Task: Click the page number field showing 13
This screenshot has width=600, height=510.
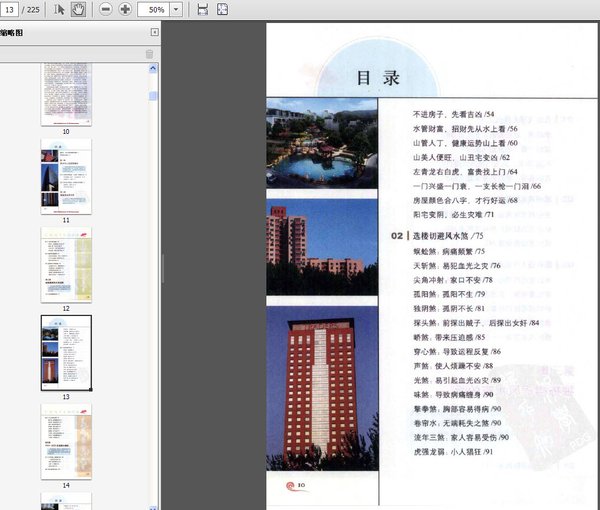Action: pyautogui.click(x=9, y=9)
